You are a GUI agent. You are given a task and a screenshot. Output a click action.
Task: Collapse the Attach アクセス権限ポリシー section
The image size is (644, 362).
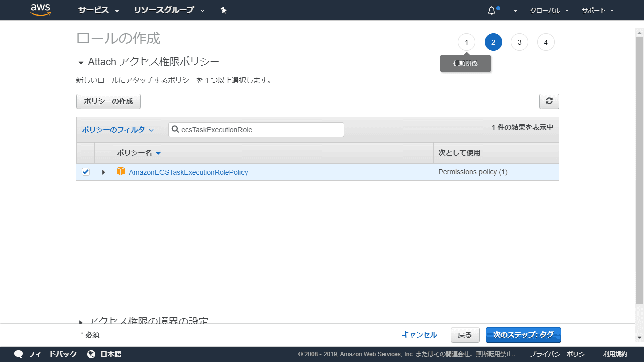(x=81, y=63)
